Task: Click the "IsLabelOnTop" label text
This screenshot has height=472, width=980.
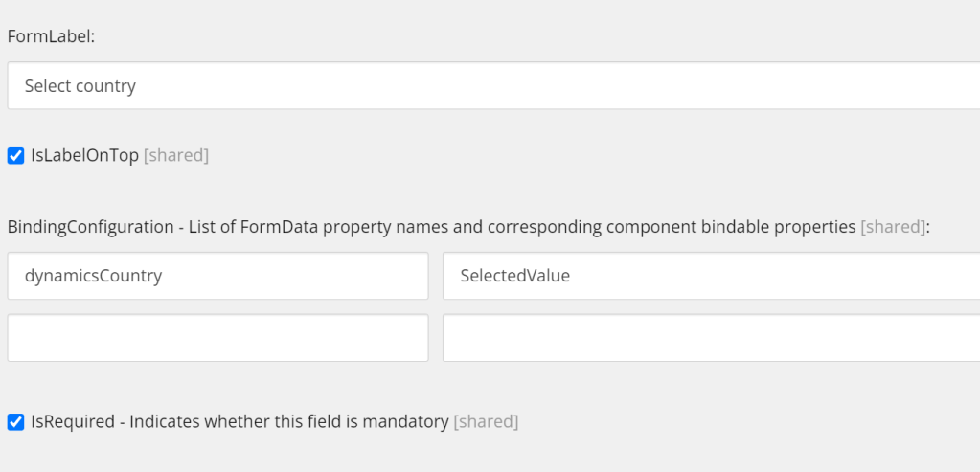Action: (x=84, y=155)
